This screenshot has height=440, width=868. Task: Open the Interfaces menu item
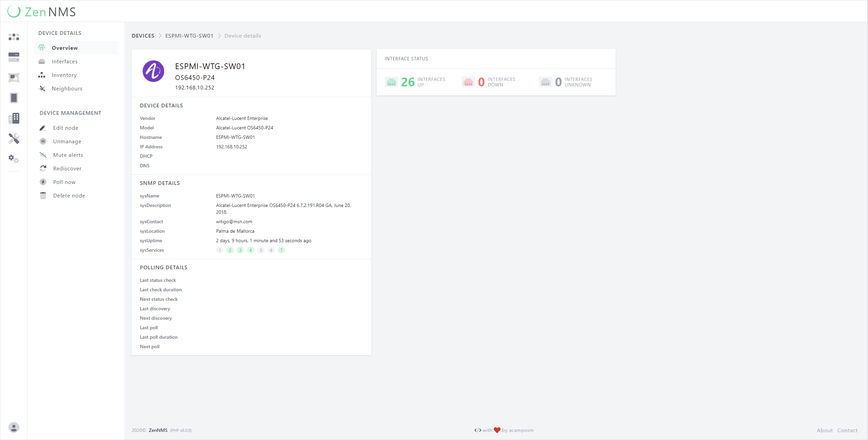(x=76, y=61)
